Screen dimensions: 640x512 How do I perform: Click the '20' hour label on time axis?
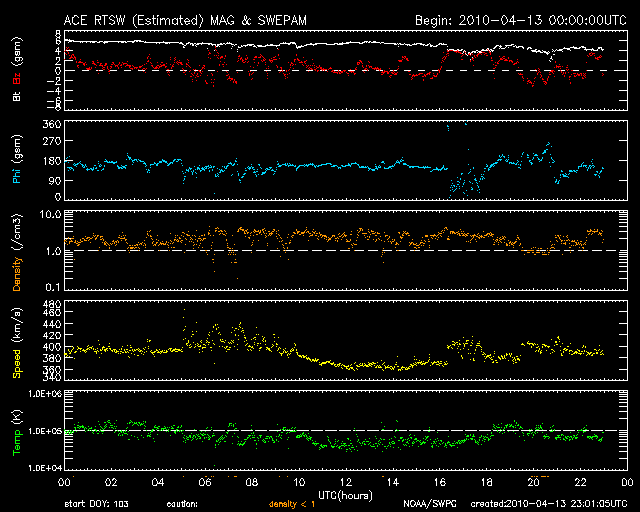click(x=533, y=483)
